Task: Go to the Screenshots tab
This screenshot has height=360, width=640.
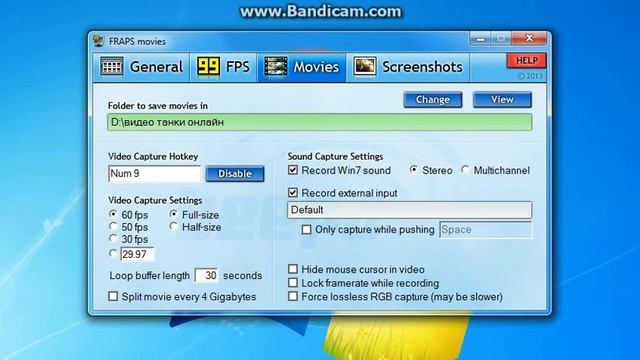Action: click(x=408, y=67)
